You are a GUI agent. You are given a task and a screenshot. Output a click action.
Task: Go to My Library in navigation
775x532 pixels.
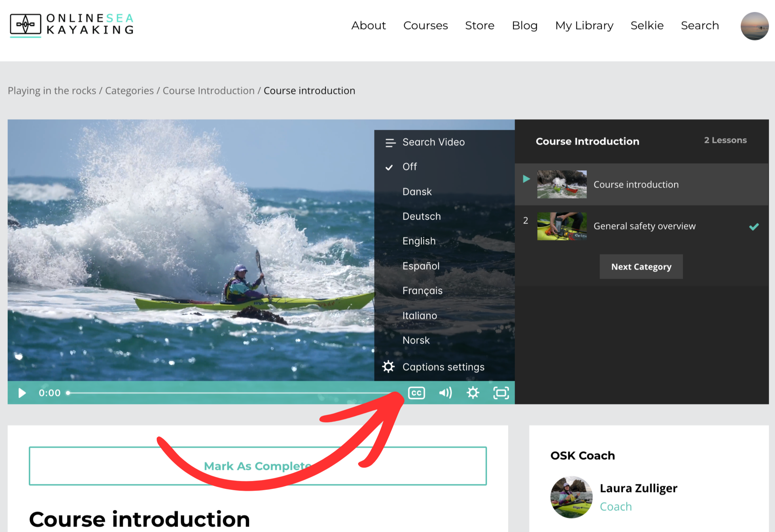click(x=584, y=25)
